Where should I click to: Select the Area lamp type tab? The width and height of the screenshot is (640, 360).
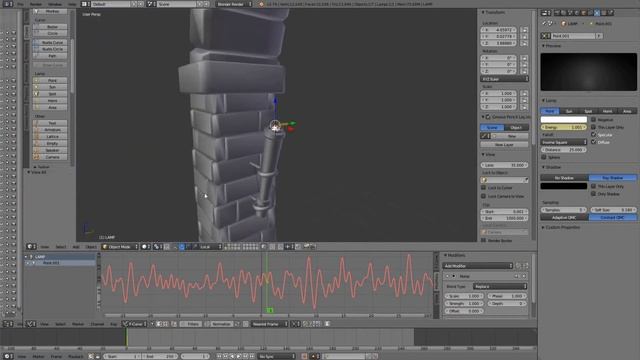point(627,111)
